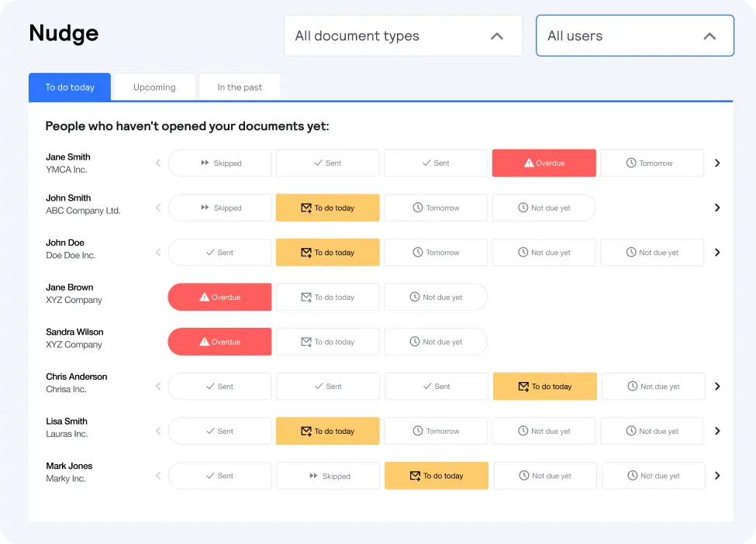Image resolution: width=756 pixels, height=544 pixels.
Task: Click Lisa Smith's yellow To do today button
Action: pos(327,432)
